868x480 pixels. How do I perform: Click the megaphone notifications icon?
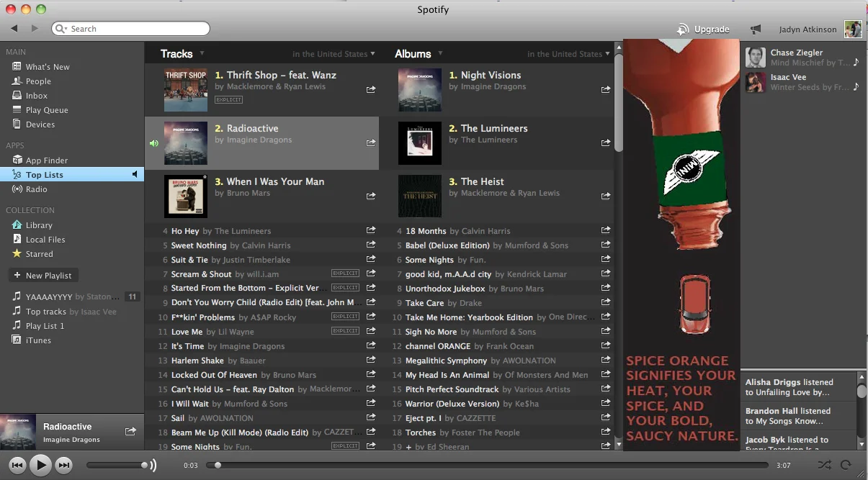coord(755,30)
